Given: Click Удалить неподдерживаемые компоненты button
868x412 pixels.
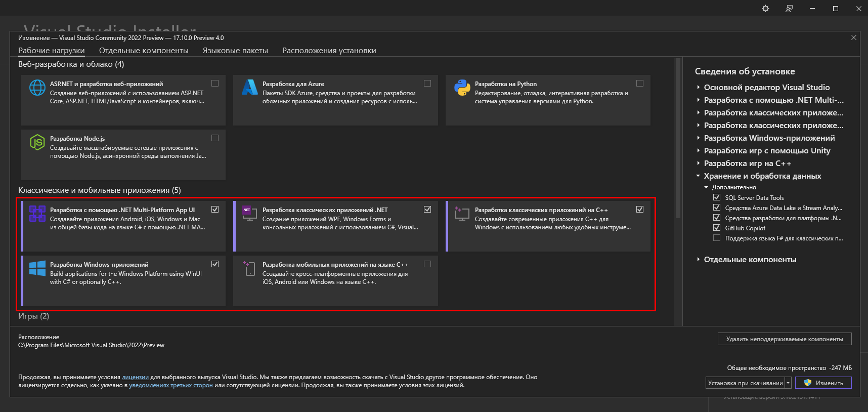Looking at the screenshot, I should [784, 339].
